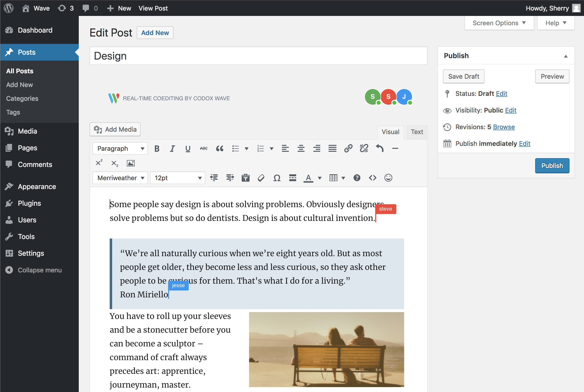Open the Merriweather font family dropdown

(120, 178)
